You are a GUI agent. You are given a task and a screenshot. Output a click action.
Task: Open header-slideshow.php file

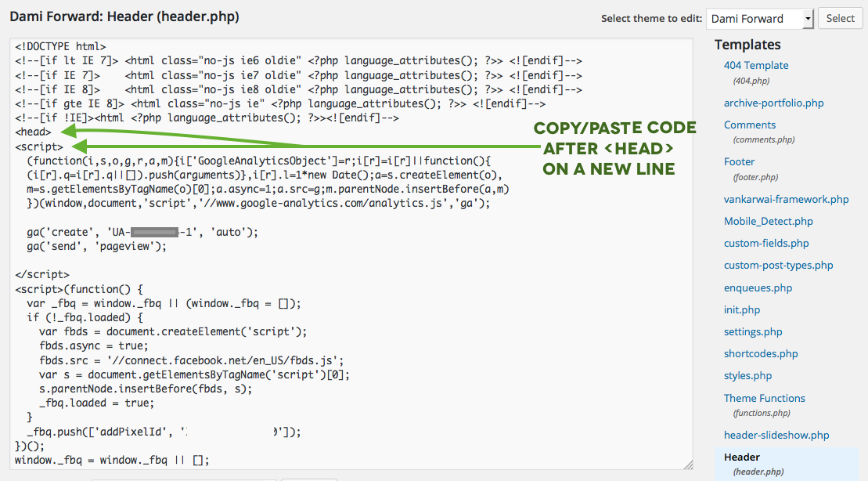click(776, 435)
